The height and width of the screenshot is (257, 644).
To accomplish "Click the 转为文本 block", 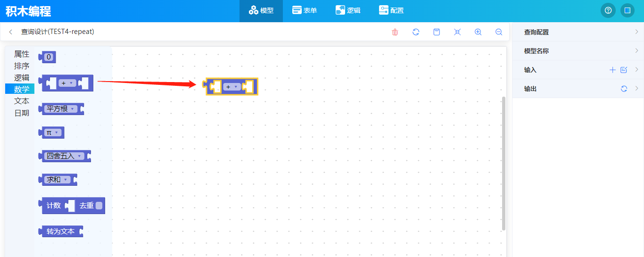I will [61, 232].
